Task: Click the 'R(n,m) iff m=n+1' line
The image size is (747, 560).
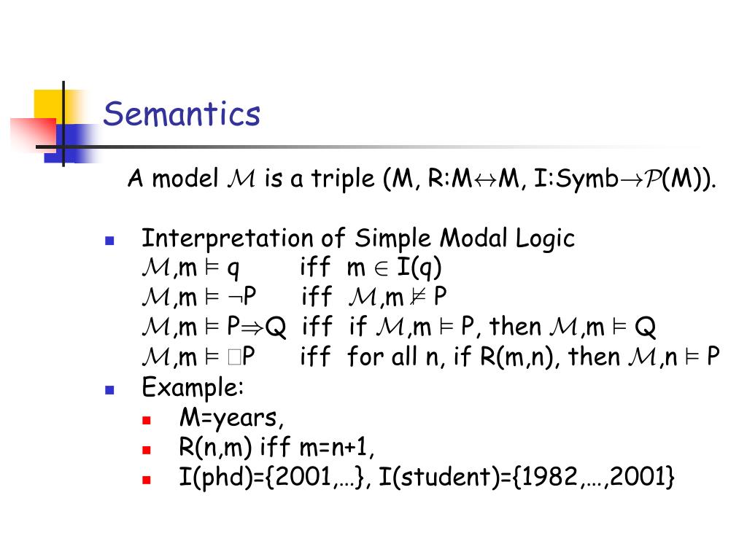Action: [276, 448]
